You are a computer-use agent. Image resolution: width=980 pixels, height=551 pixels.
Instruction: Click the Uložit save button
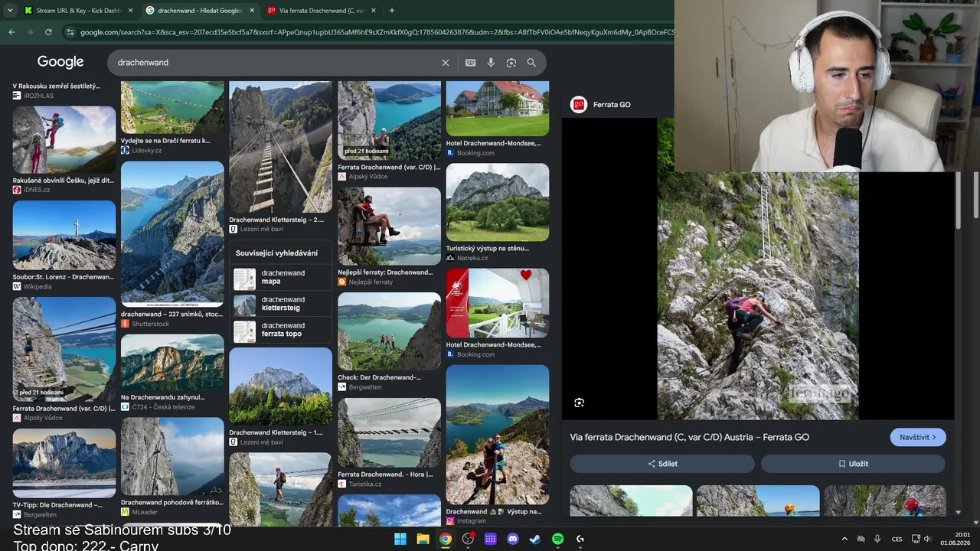point(853,464)
